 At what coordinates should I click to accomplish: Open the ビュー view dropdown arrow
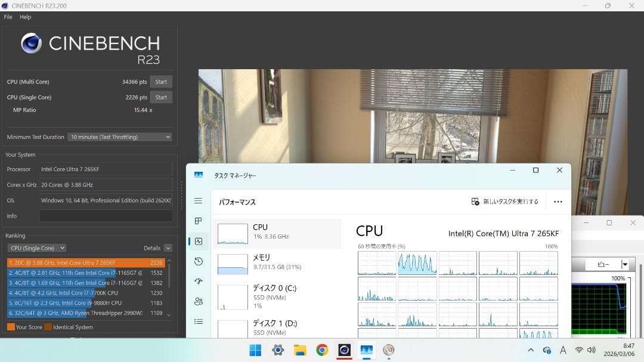pyautogui.click(x=625, y=264)
